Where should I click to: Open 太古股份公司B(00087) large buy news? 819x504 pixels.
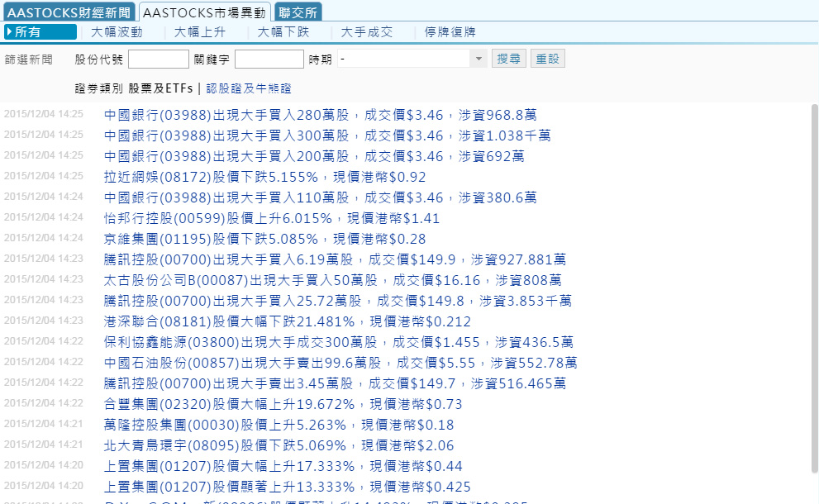[x=333, y=280]
